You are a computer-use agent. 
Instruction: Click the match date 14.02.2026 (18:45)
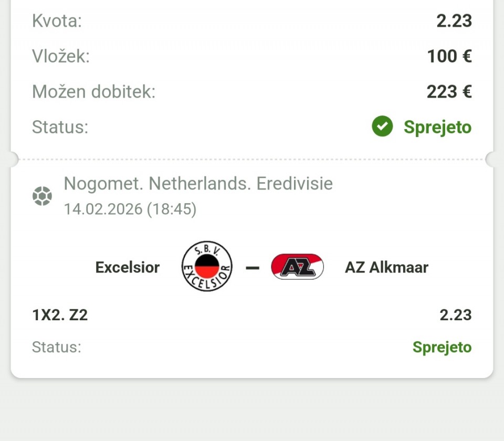(x=130, y=209)
